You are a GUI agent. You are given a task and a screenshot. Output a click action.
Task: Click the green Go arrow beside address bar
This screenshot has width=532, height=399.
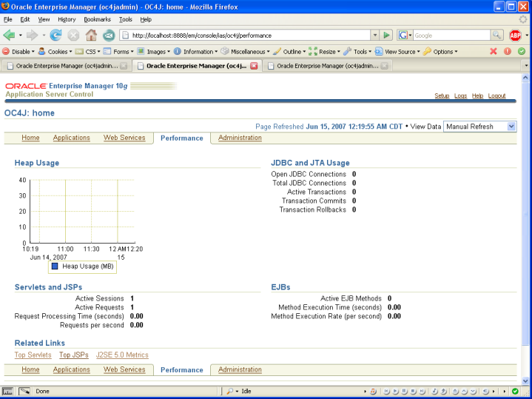(386, 35)
